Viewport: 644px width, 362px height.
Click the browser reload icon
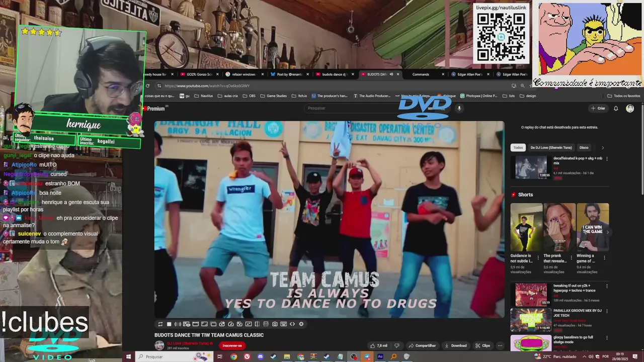tap(147, 86)
